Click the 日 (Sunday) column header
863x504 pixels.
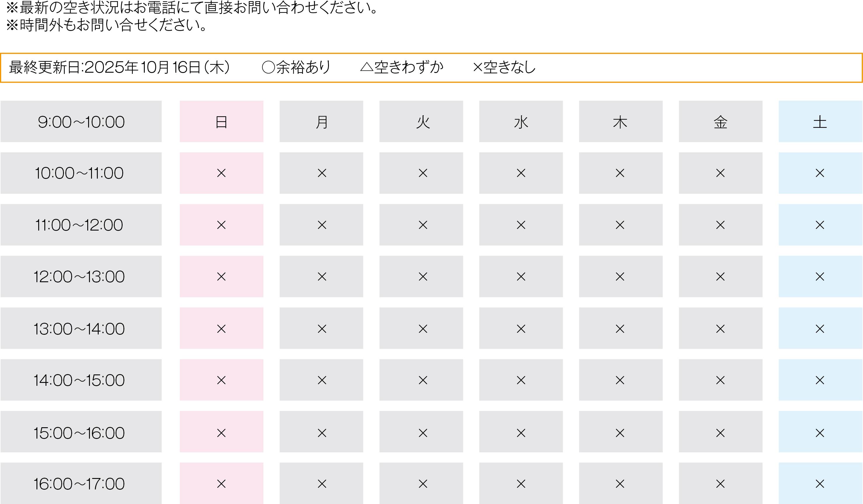221,122
